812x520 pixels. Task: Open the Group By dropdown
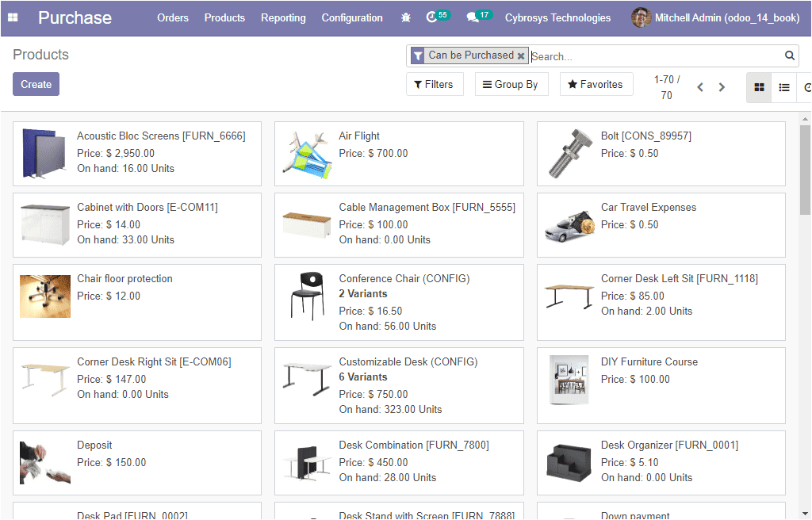(511, 85)
